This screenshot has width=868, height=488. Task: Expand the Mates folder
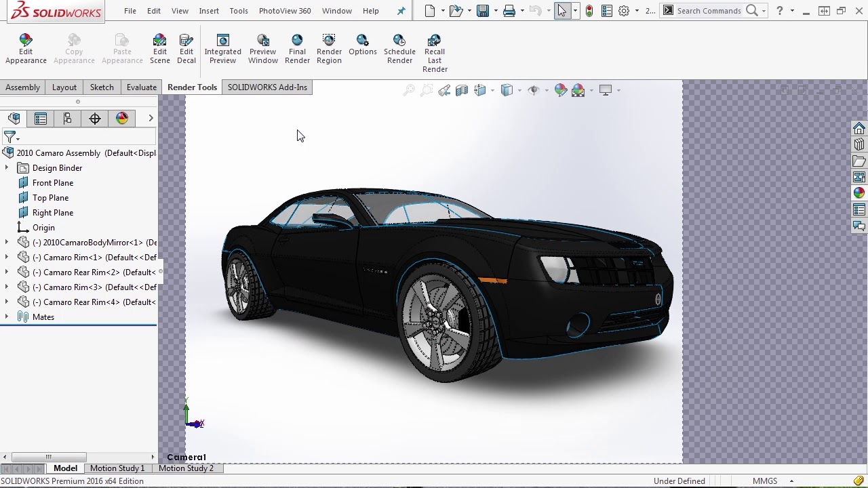(x=7, y=317)
